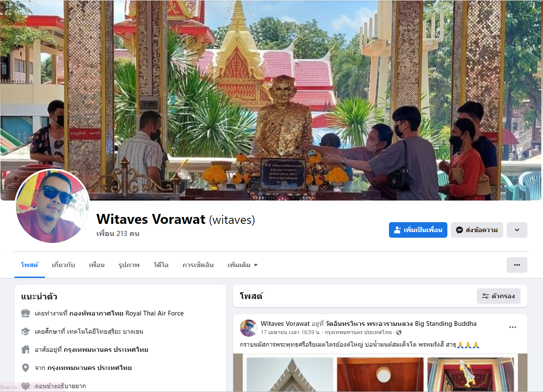Open the ตัวกรอง post filters

point(498,296)
